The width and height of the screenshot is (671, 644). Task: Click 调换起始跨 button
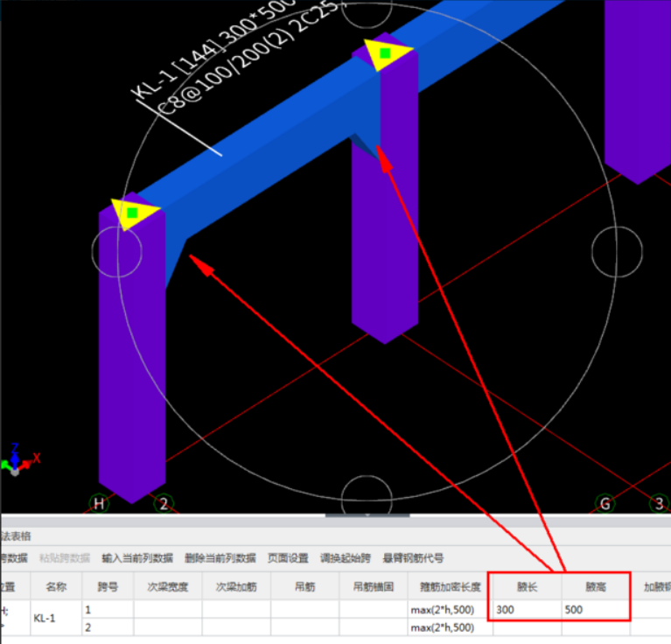[x=345, y=558]
